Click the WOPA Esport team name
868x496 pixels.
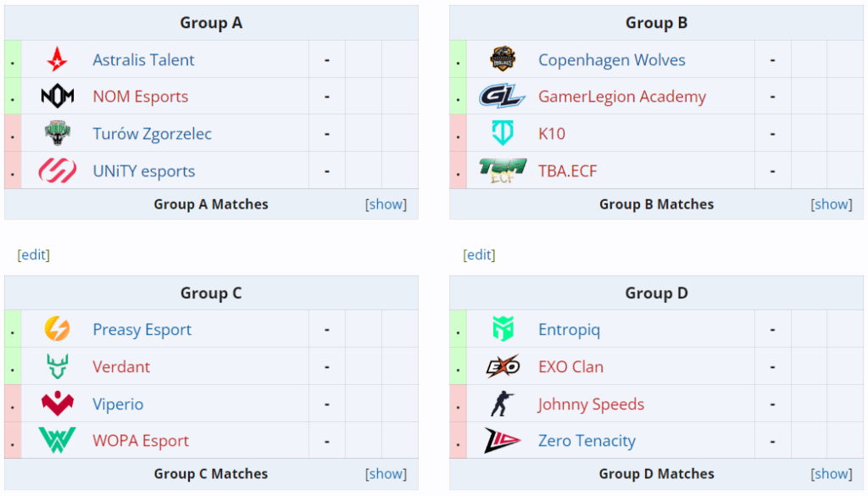click(x=141, y=441)
